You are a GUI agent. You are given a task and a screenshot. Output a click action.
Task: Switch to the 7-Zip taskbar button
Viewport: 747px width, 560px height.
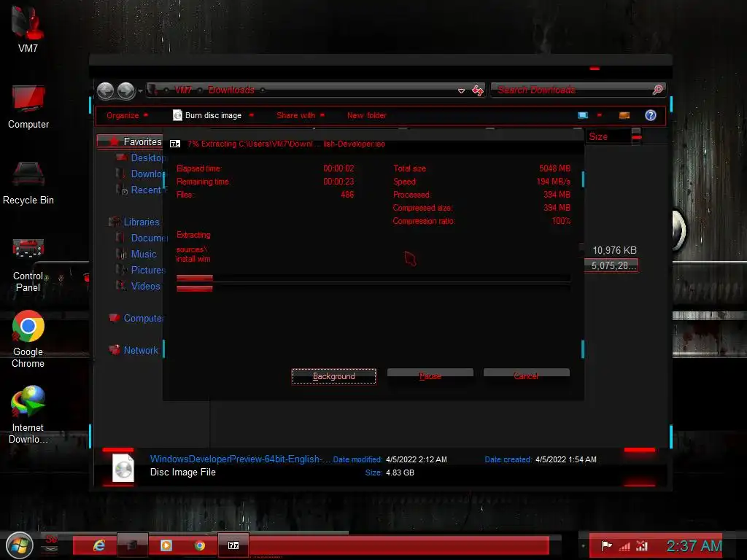(233, 545)
